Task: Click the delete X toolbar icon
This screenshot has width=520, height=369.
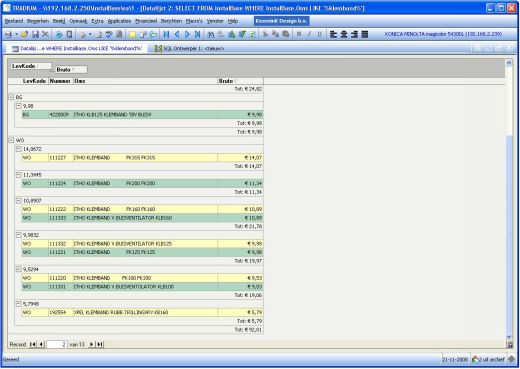Action: (46, 34)
